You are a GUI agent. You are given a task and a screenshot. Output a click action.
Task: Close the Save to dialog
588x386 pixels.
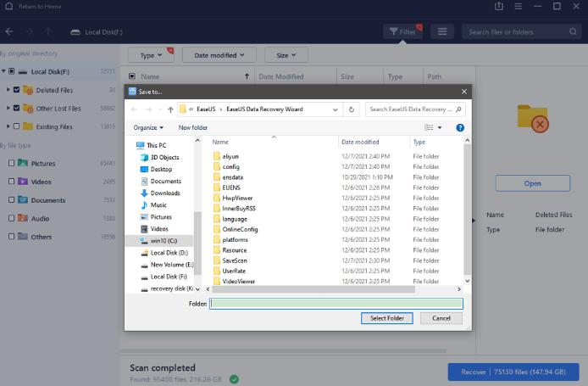tap(464, 92)
